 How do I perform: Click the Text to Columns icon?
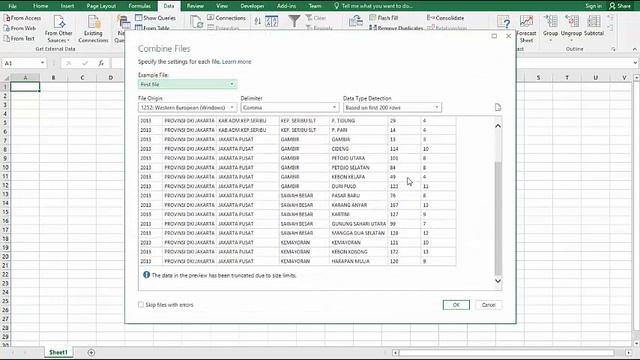click(356, 21)
